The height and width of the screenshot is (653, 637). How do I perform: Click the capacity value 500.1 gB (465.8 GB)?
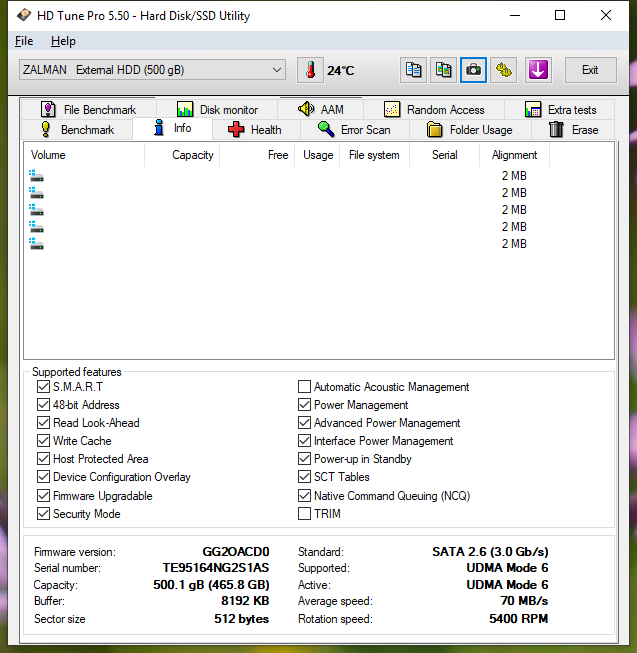pos(211,585)
